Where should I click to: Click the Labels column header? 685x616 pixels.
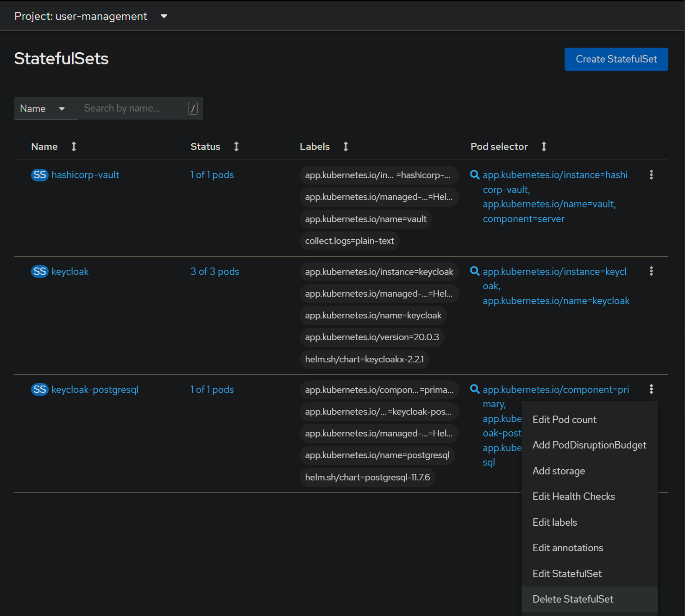pos(315,147)
